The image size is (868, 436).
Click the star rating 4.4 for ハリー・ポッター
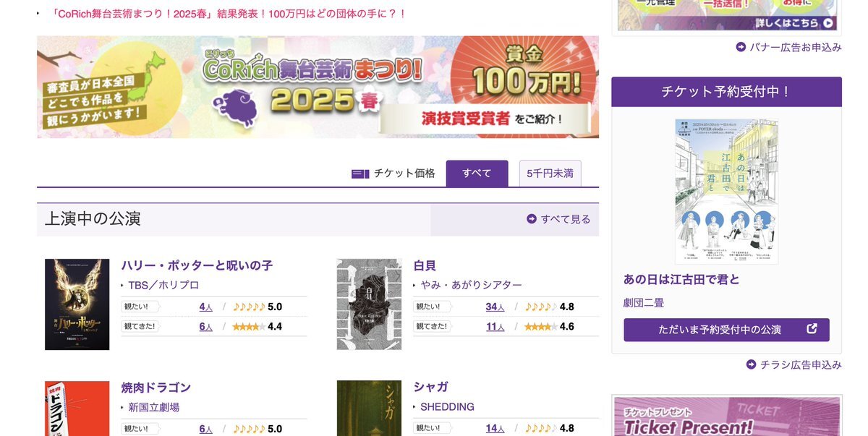pyautogui.click(x=258, y=327)
